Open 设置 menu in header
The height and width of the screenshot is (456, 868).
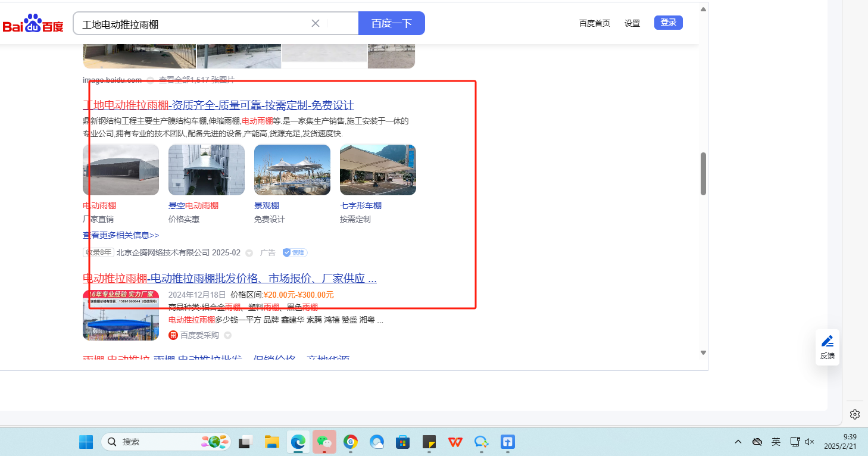pyautogui.click(x=632, y=23)
